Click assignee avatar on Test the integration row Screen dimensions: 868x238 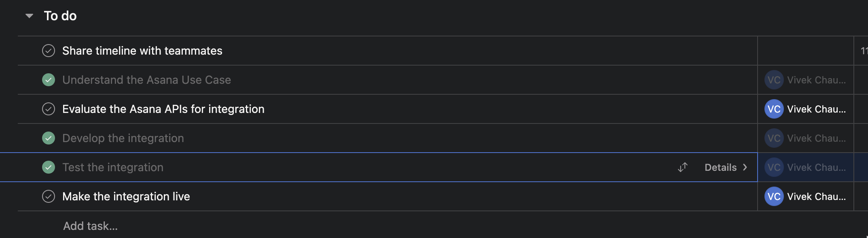[x=774, y=167]
